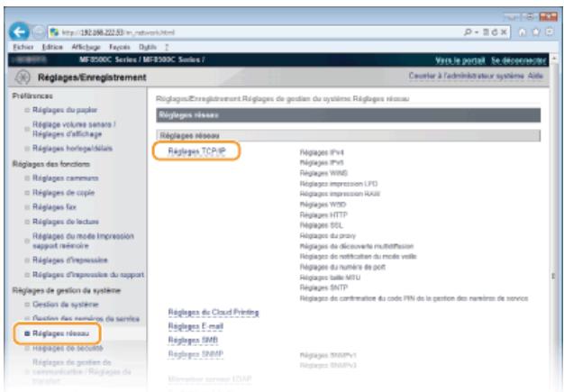Open the Réglages du Cloud Printing link
This screenshot has height=392, width=564.
tap(214, 312)
